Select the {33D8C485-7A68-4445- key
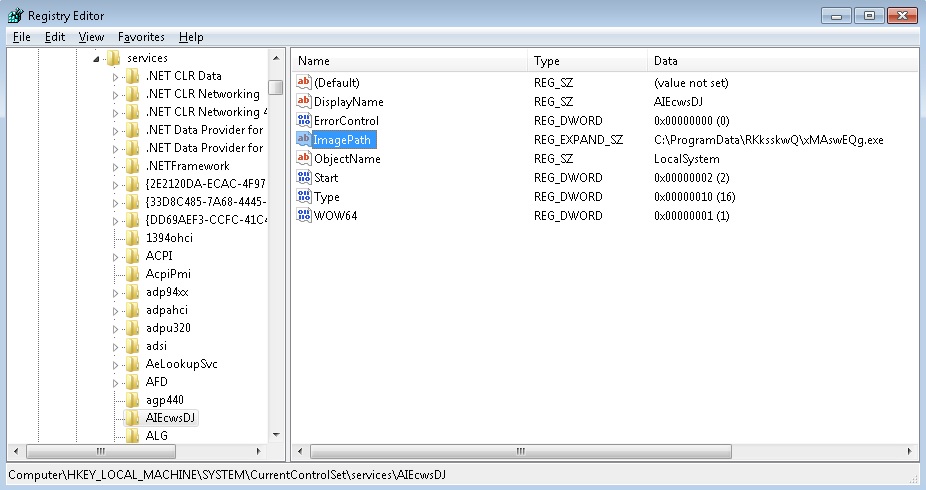Viewport: 926px width, 490px height. point(206,202)
